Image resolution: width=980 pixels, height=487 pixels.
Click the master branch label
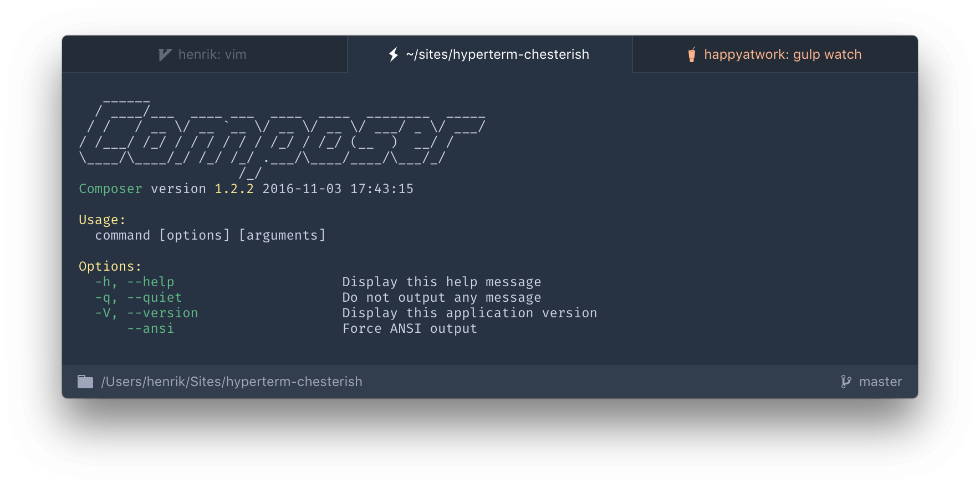[x=880, y=382]
